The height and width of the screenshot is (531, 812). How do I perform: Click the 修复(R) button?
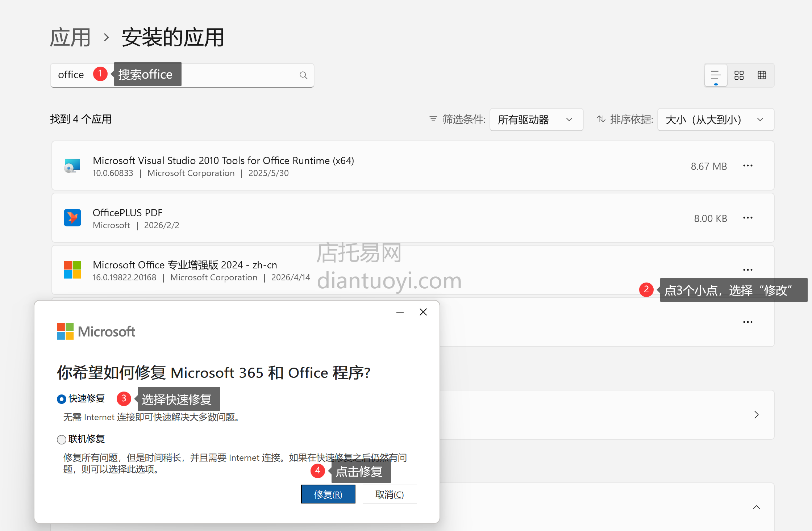tap(328, 494)
